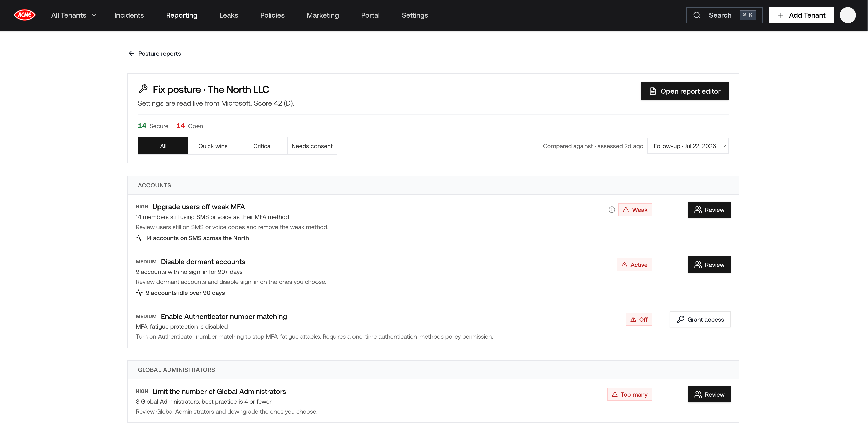868x433 pixels.
Task: Review Global Administrators
Action: click(709, 394)
